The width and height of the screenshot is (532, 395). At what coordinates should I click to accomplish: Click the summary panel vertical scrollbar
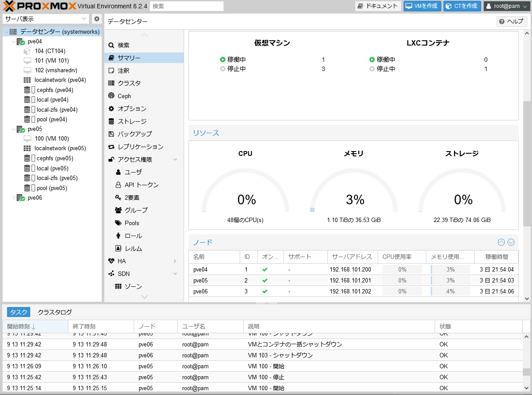pos(527,164)
